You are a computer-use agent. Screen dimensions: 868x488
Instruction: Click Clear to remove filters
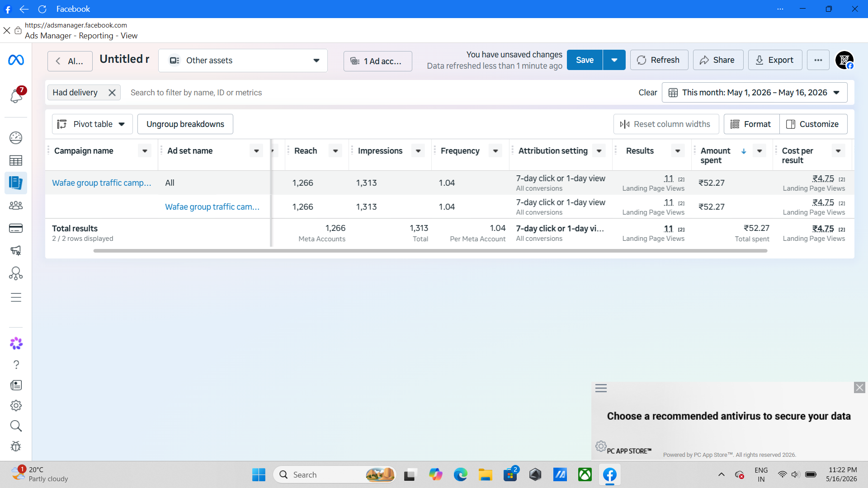(x=647, y=93)
